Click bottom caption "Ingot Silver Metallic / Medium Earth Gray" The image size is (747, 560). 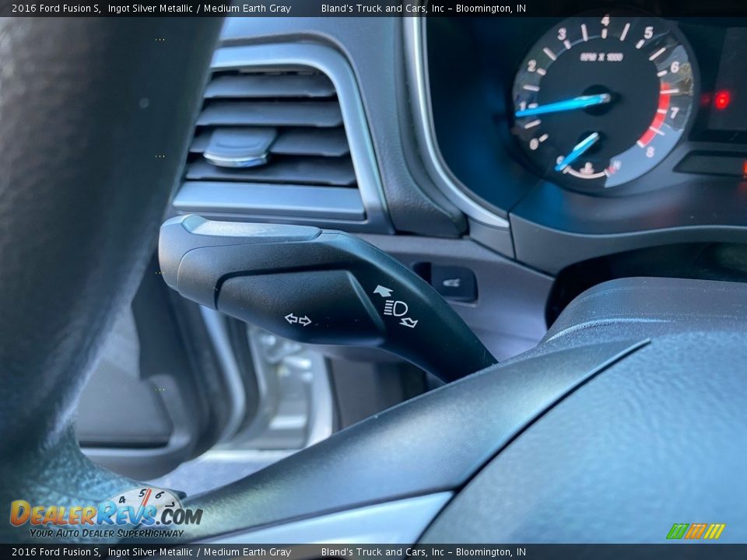[x=199, y=552]
